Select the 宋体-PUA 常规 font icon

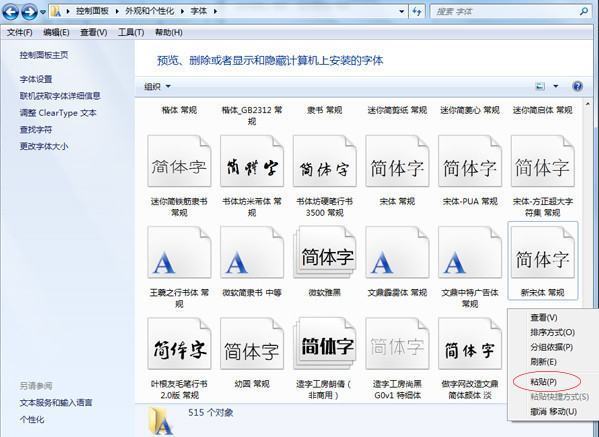[x=470, y=161]
